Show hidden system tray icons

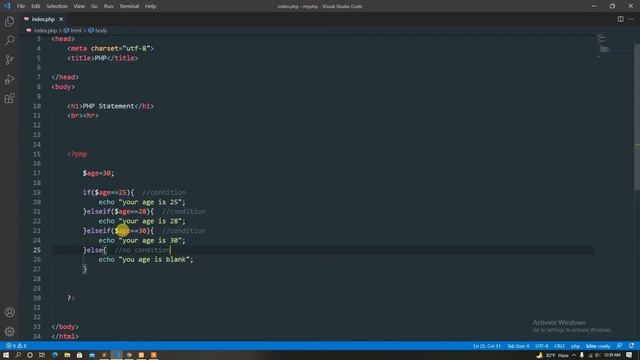pyautogui.click(x=574, y=355)
